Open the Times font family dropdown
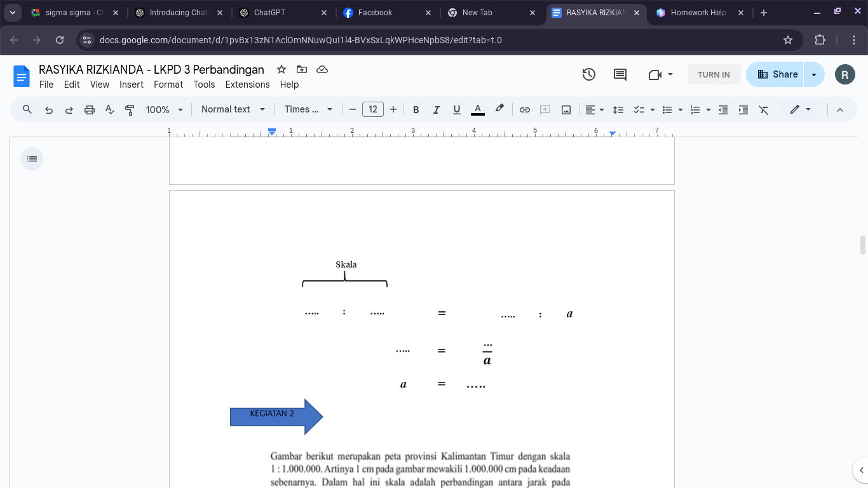 click(309, 109)
